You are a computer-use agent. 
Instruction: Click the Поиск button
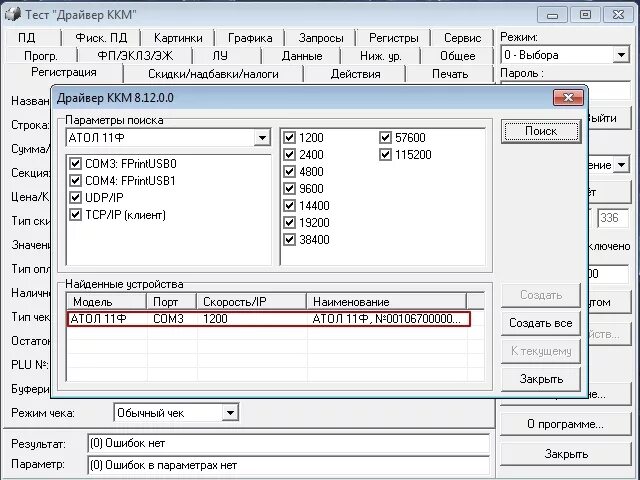[x=541, y=131]
